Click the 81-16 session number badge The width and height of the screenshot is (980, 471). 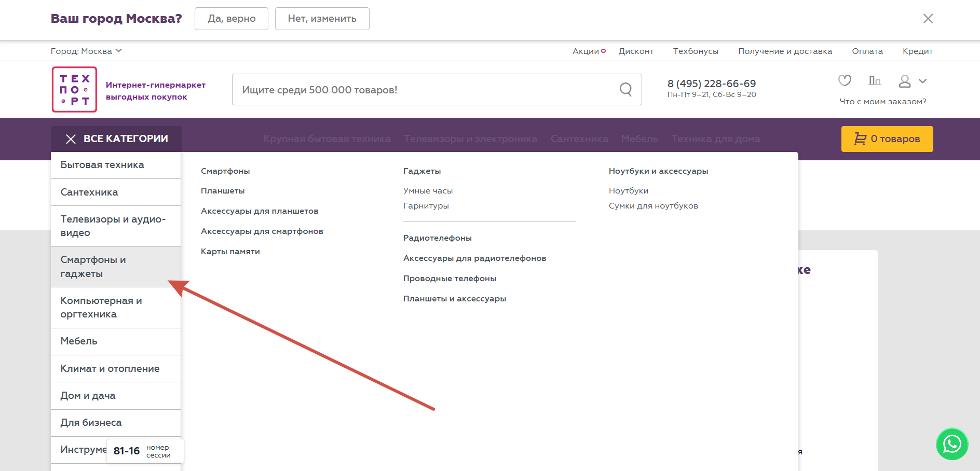pyautogui.click(x=145, y=451)
